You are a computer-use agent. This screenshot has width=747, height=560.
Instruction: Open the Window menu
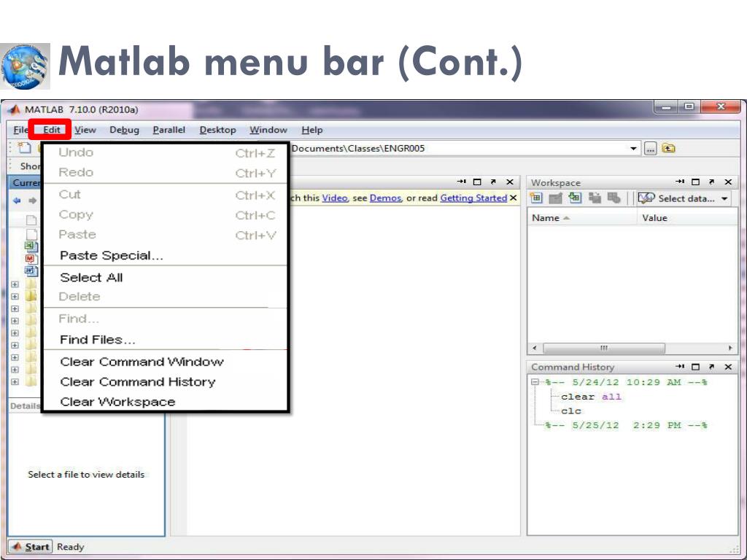[268, 130]
